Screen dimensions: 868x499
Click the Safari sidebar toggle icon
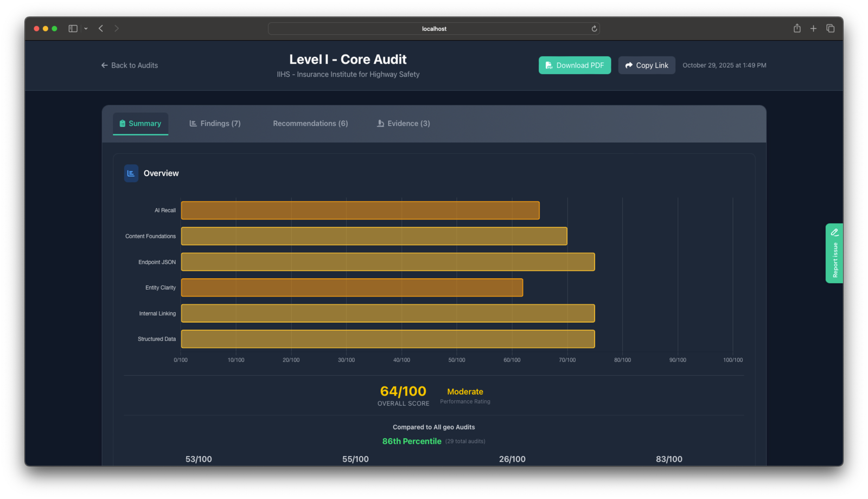(x=73, y=28)
